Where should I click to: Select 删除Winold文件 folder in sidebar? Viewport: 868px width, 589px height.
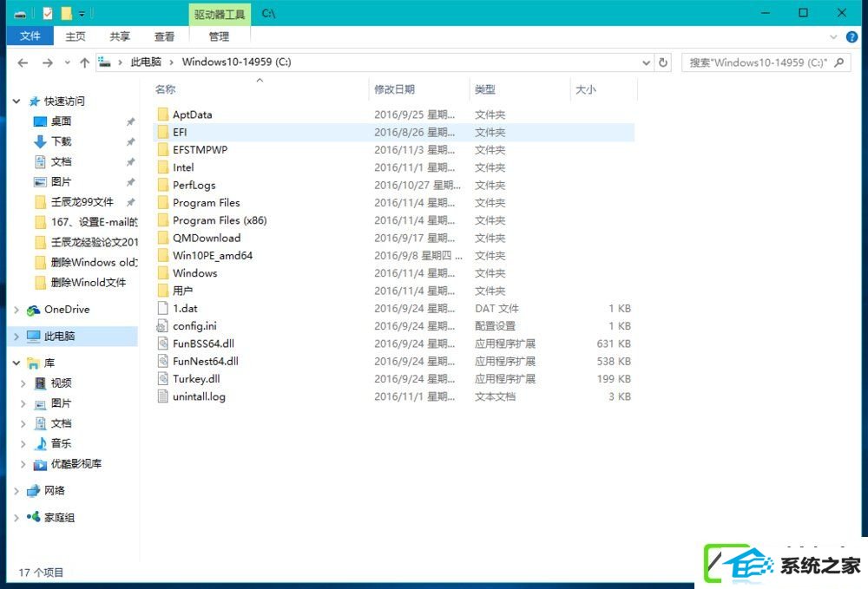point(88,283)
